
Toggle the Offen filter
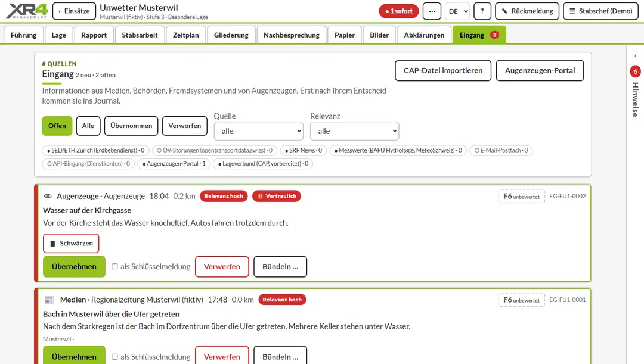(x=57, y=126)
